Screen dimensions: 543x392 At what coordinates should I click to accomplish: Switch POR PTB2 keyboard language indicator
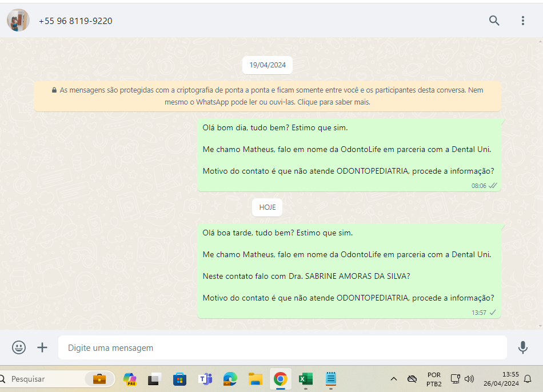click(434, 379)
